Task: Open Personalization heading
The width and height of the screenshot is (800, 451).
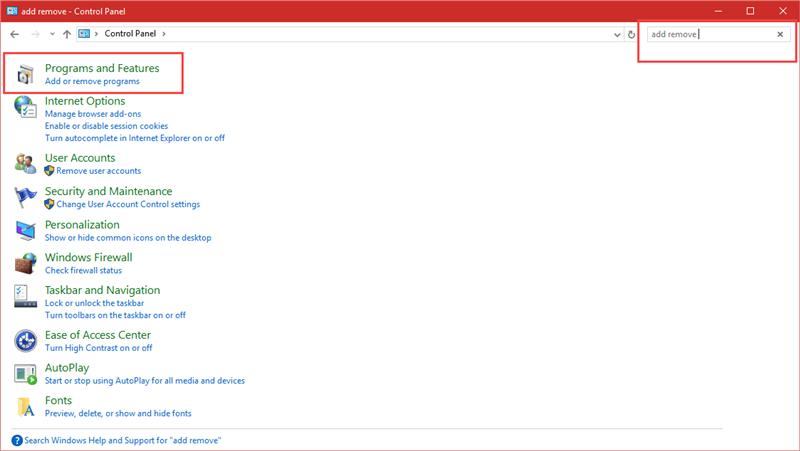Action: pos(82,224)
